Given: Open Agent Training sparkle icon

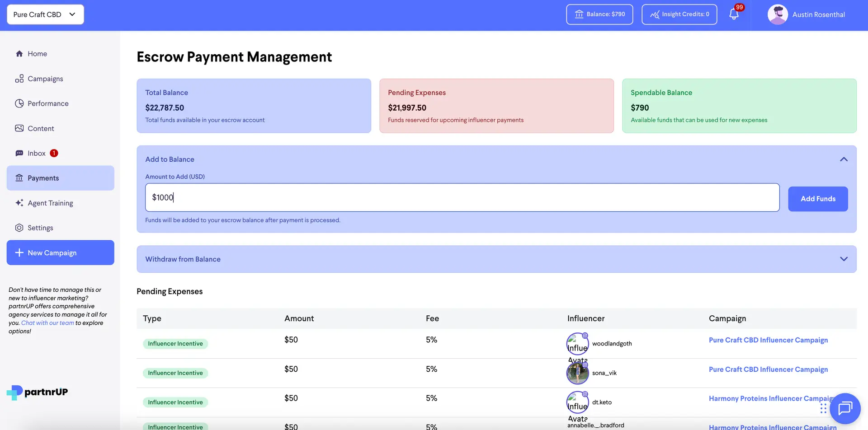Looking at the screenshot, I should tap(19, 203).
